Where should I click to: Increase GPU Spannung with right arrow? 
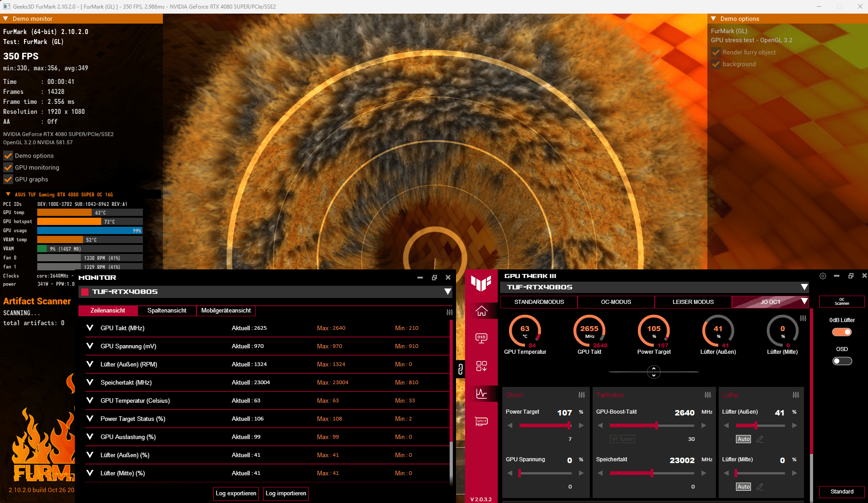[x=581, y=473]
